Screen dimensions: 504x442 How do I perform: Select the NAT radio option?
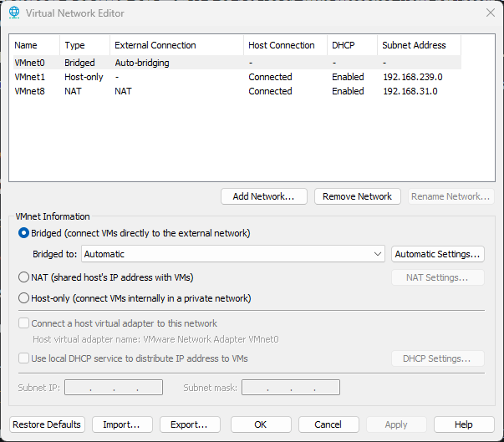[24, 277]
